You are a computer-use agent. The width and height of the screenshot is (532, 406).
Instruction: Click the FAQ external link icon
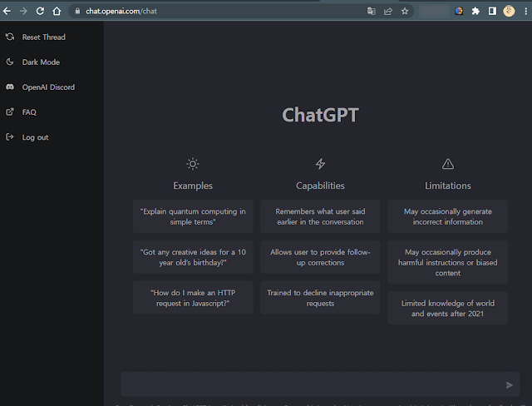tap(10, 111)
